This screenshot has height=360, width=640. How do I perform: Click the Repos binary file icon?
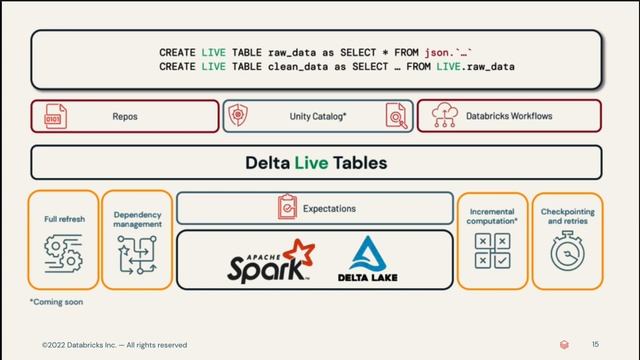pos(56,116)
